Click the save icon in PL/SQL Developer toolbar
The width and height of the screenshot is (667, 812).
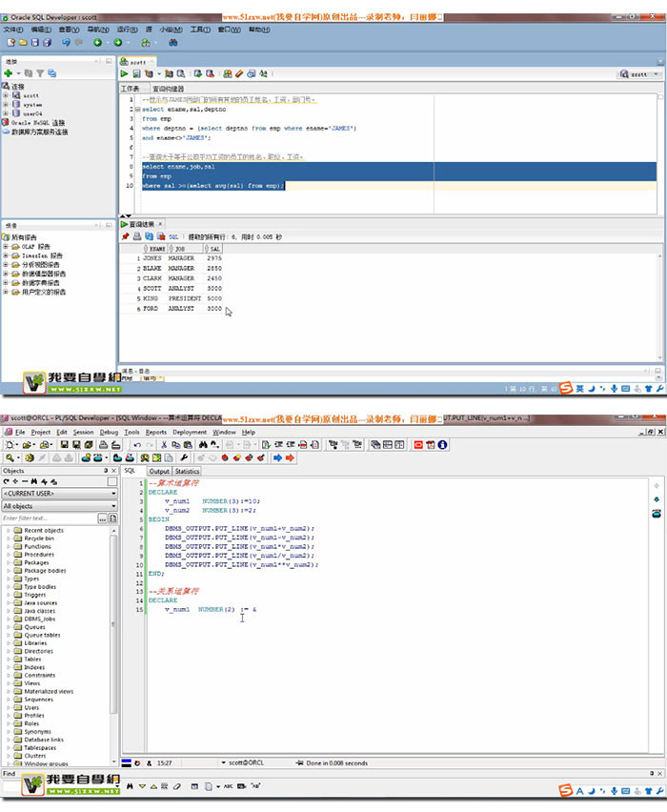tap(64, 444)
